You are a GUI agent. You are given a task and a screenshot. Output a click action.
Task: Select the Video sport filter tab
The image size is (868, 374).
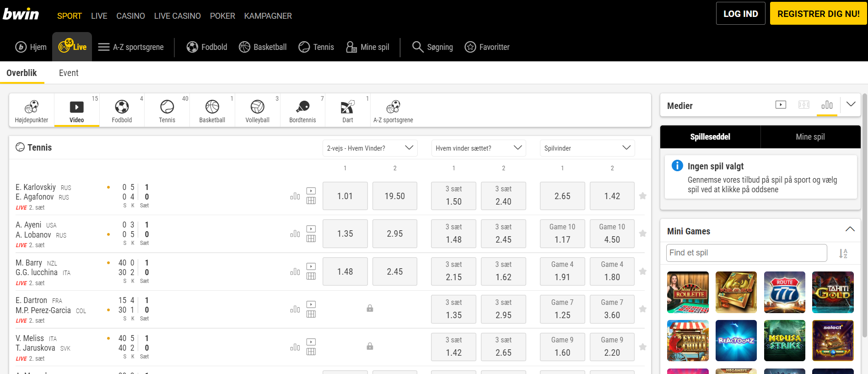77,110
